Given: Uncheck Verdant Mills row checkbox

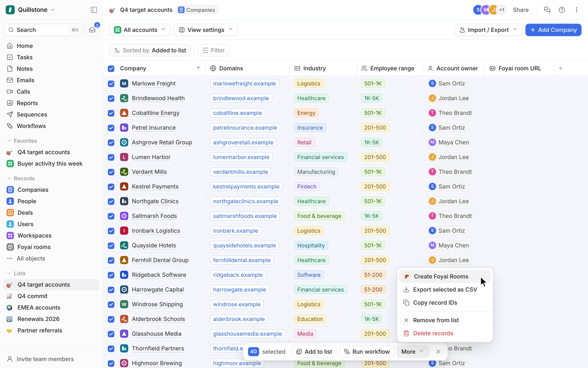Looking at the screenshot, I should tap(111, 172).
